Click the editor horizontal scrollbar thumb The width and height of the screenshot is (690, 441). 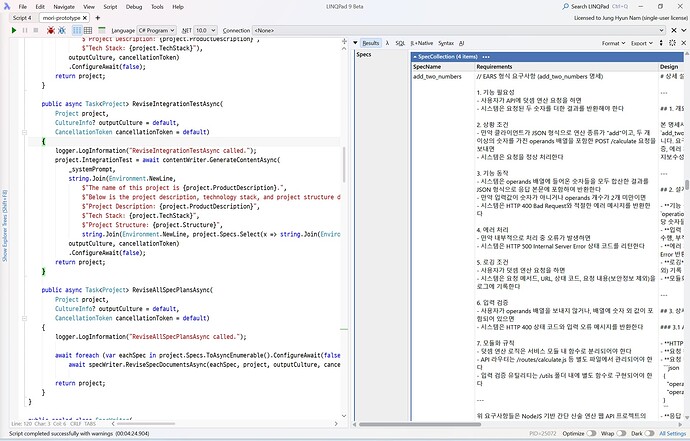click(x=147, y=424)
